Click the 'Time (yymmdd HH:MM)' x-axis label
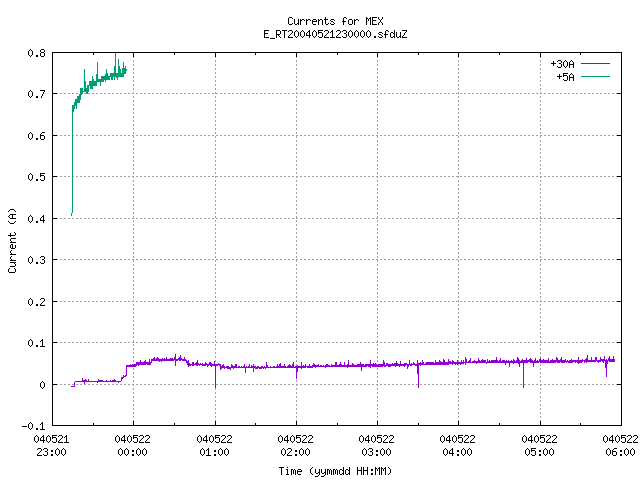 tap(335, 471)
